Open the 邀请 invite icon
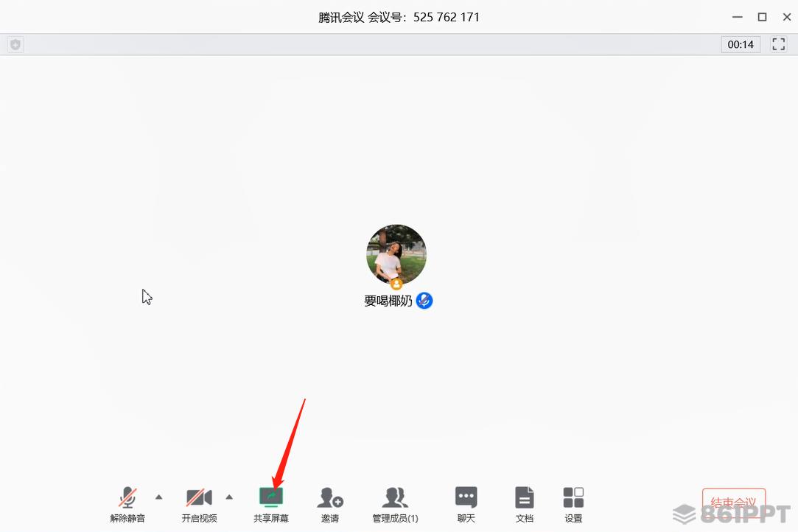The width and height of the screenshot is (798, 532). pos(330,497)
